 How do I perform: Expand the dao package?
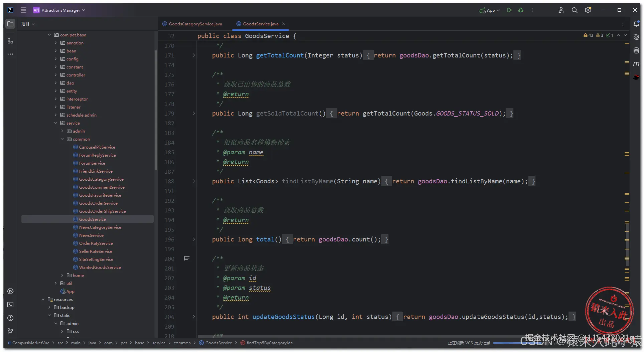point(56,83)
